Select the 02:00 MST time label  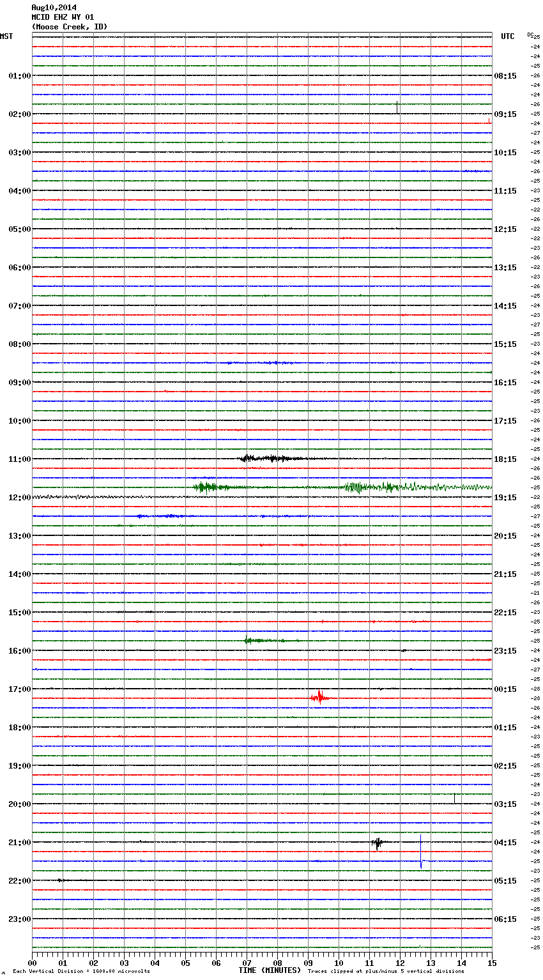tap(19, 114)
